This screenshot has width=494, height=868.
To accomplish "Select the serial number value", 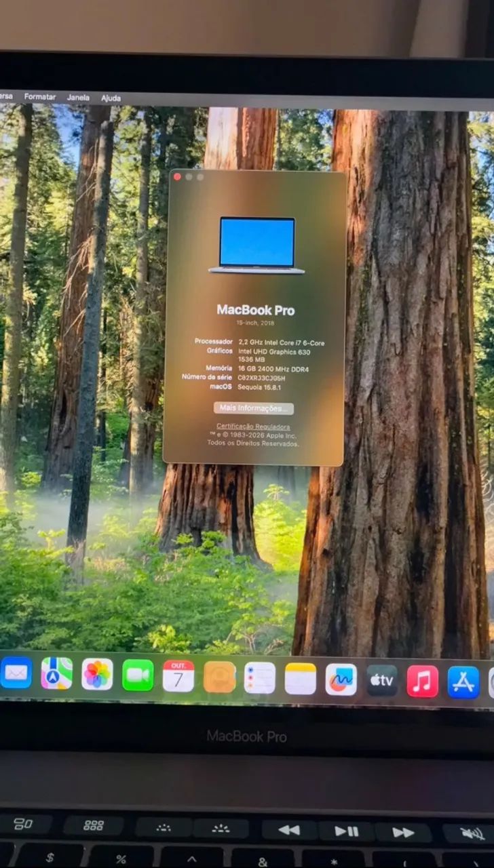I will coord(261,378).
